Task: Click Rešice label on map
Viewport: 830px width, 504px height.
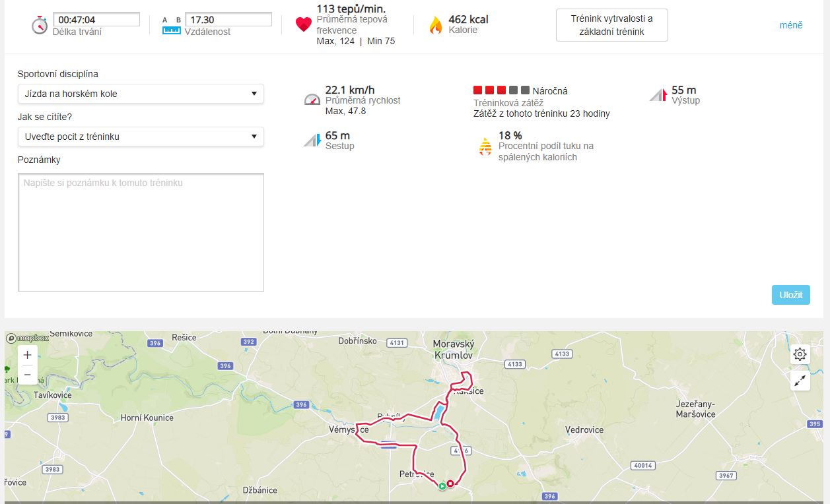Action: (184, 337)
